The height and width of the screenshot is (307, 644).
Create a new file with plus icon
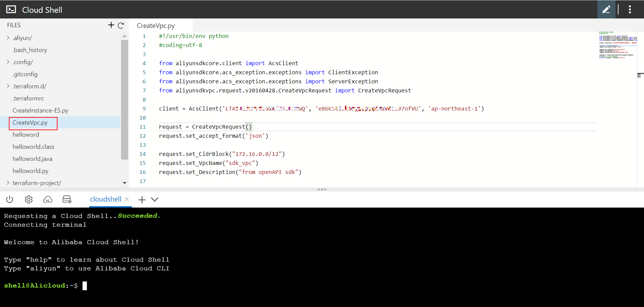111,25
